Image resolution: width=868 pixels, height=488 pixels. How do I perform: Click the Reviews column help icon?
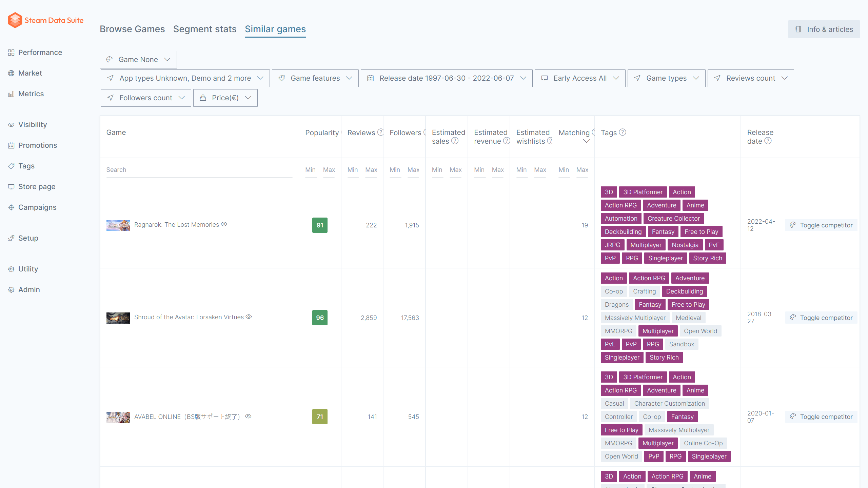pyautogui.click(x=380, y=132)
